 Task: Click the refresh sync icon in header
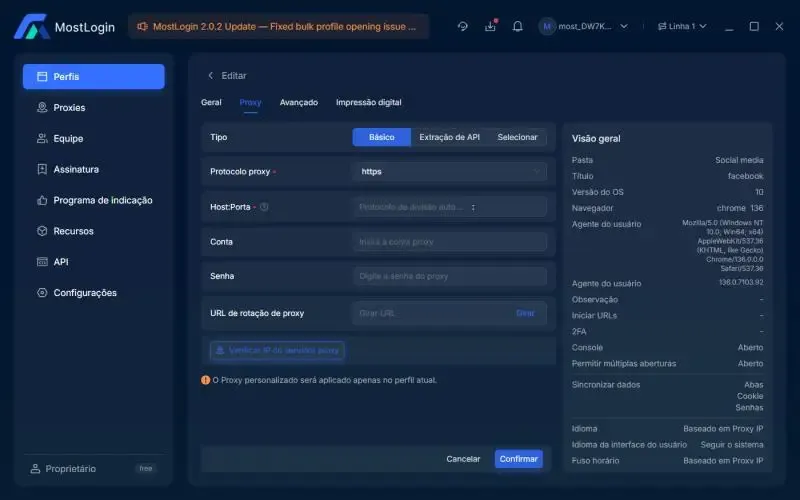tap(463, 26)
